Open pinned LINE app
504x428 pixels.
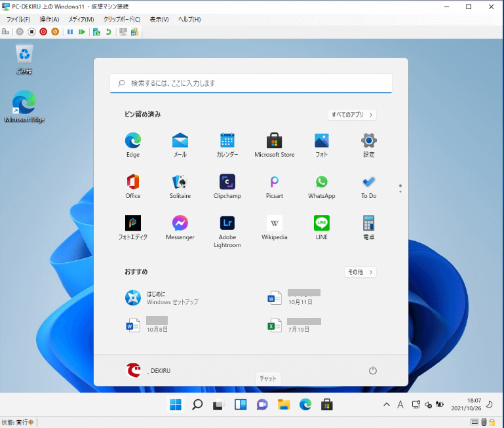(x=322, y=227)
